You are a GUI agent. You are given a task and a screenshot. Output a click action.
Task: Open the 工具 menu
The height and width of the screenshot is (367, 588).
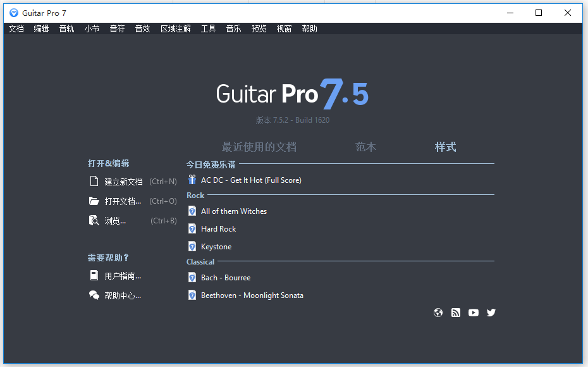pyautogui.click(x=208, y=28)
